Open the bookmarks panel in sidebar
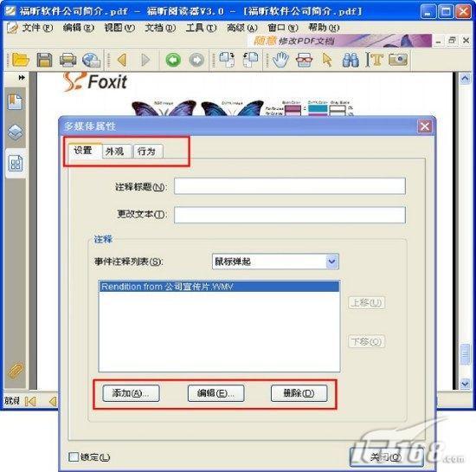Viewport: 476px width, 472px height. click(x=16, y=101)
